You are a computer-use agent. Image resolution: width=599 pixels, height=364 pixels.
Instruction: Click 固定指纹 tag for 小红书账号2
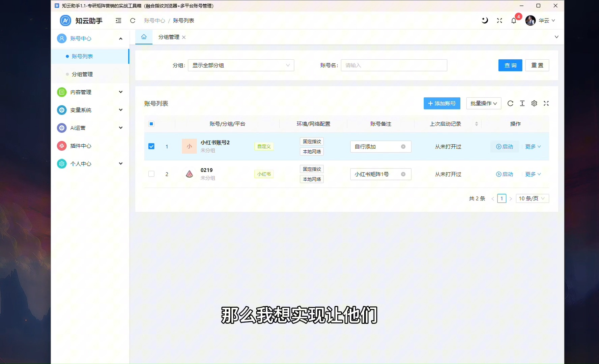tap(312, 142)
